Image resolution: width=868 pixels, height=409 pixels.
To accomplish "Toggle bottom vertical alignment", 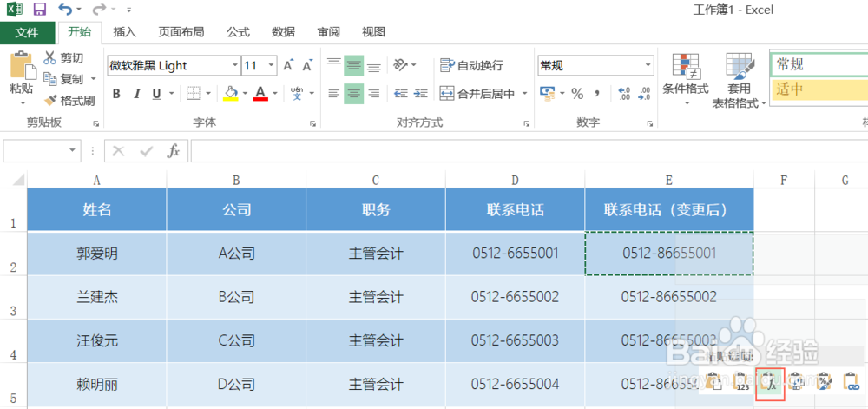I will tap(374, 65).
